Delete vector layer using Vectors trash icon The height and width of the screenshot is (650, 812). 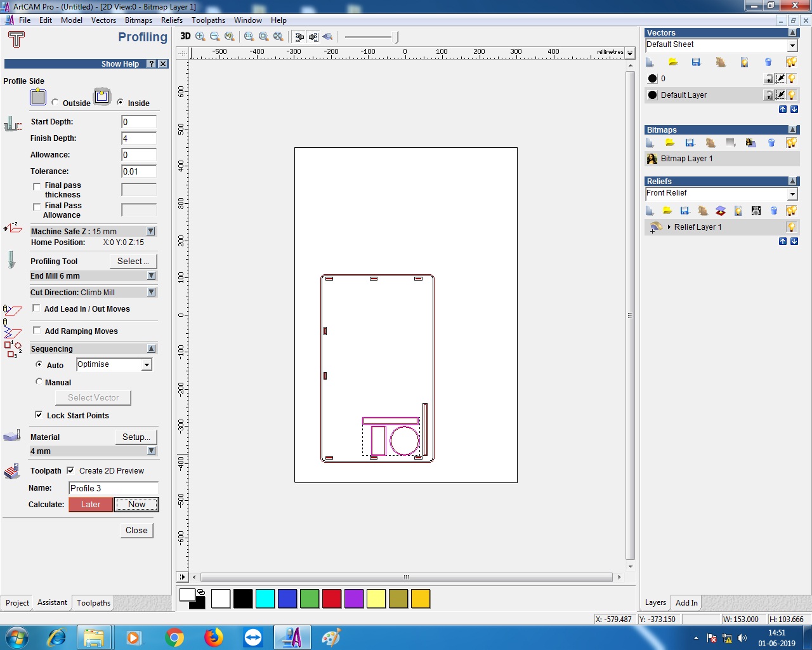point(768,62)
